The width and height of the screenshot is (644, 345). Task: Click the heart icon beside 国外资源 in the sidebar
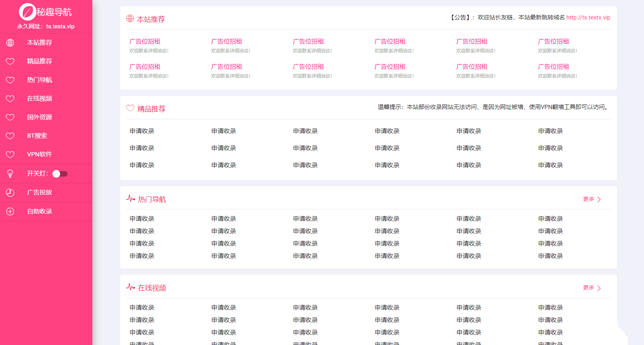pos(10,117)
